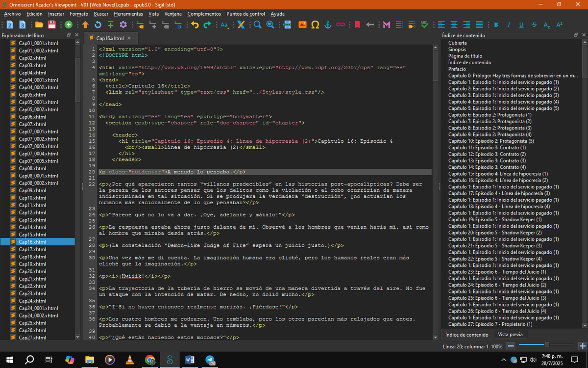
Task: Open the Complementos menu
Action: point(204,14)
